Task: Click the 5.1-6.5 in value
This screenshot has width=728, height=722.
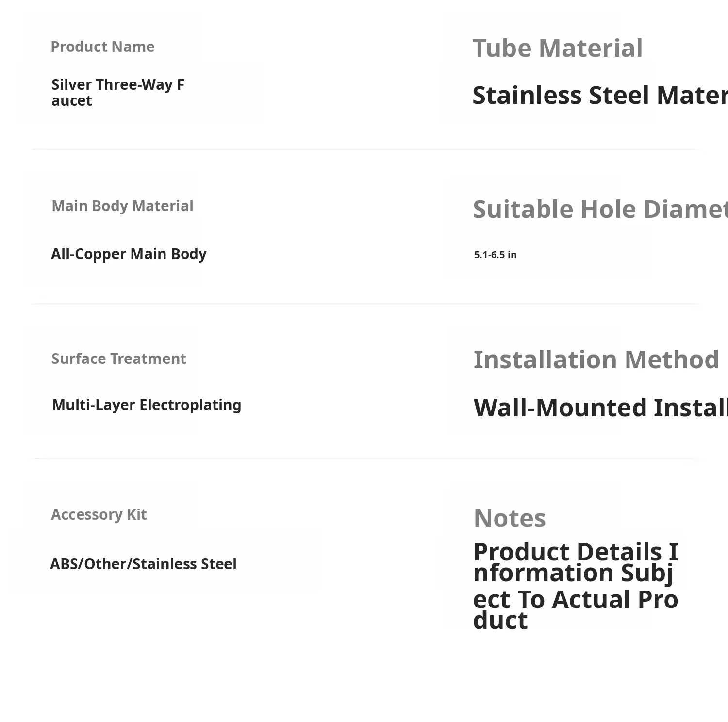Action: coord(495,255)
